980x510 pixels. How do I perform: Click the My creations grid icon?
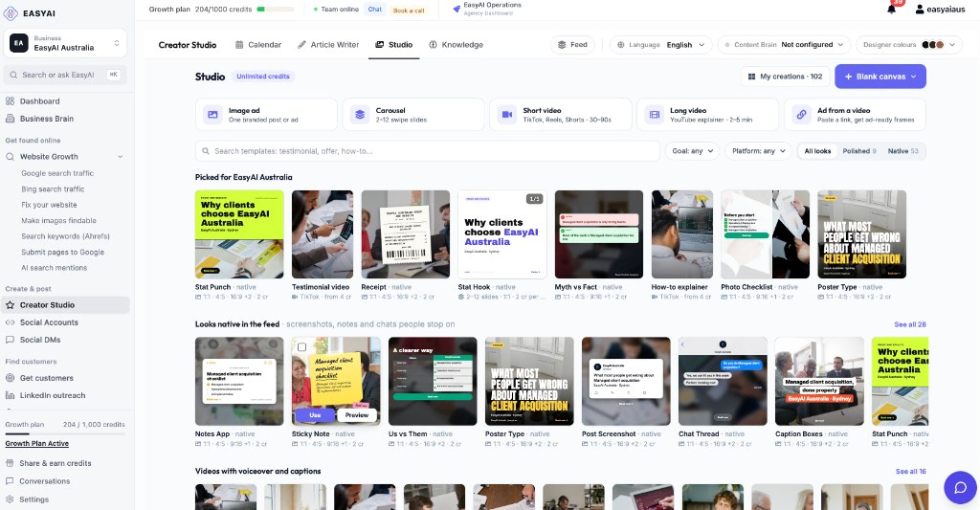tap(752, 77)
